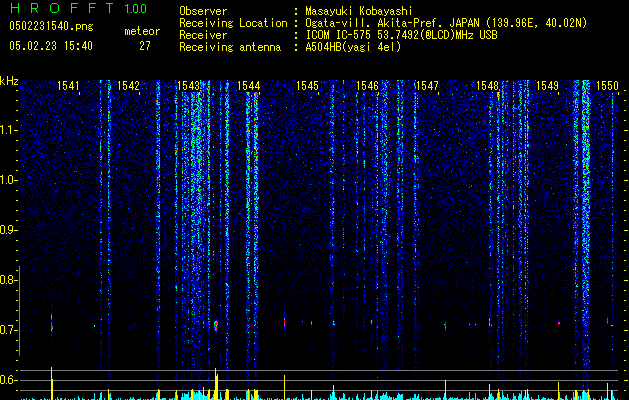The image size is (629, 400).
Task: Click the 1542 time axis label
Action: (128, 85)
